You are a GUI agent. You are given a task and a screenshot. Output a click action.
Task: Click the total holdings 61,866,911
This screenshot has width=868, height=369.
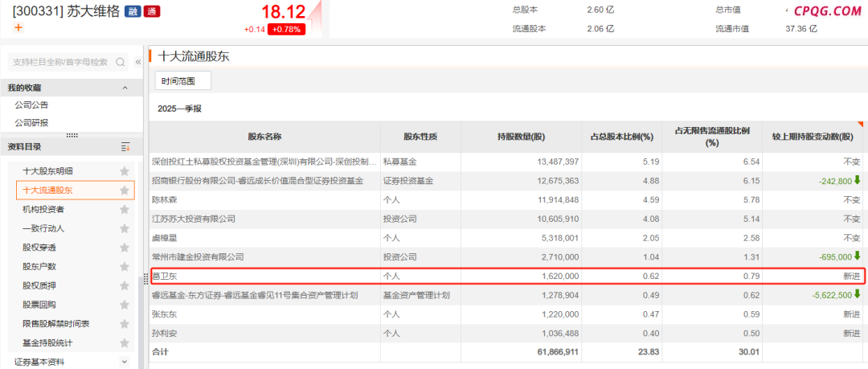click(558, 352)
